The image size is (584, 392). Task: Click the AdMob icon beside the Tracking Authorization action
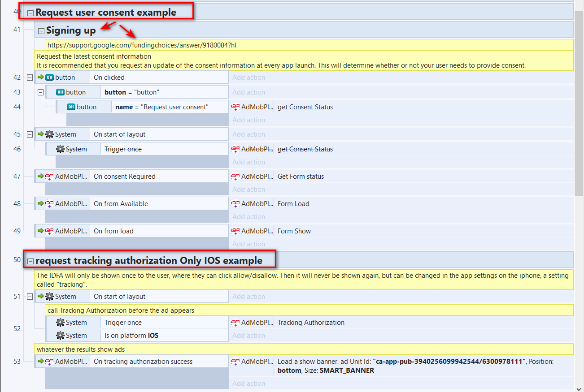(235, 323)
